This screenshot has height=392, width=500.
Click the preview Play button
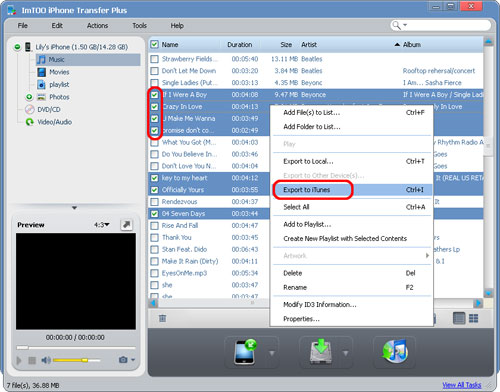[19, 360]
